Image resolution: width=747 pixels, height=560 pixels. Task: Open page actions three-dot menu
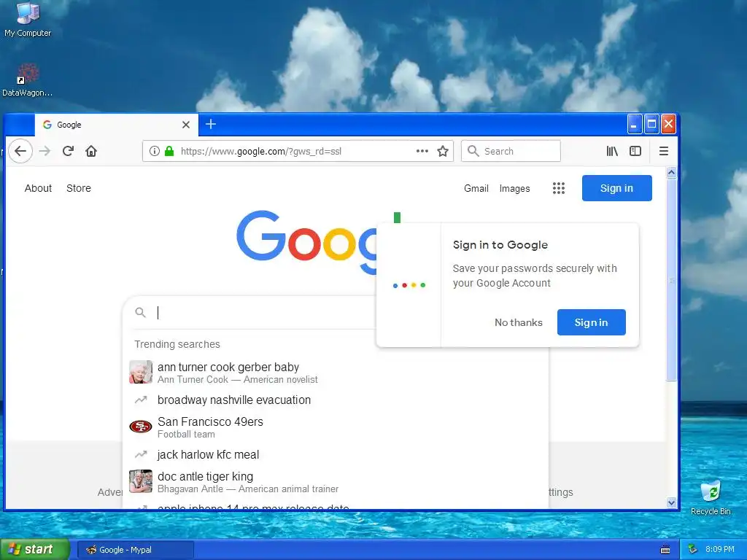[x=422, y=151]
